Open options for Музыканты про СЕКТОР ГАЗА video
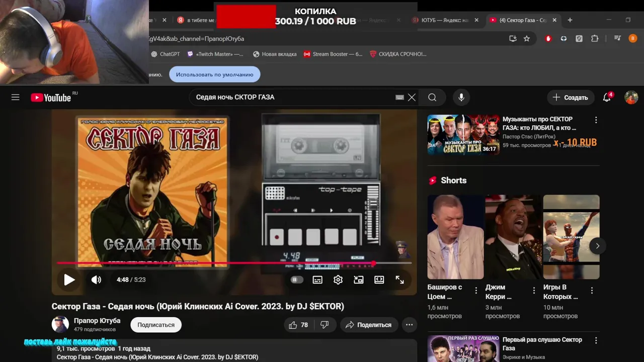 click(596, 120)
